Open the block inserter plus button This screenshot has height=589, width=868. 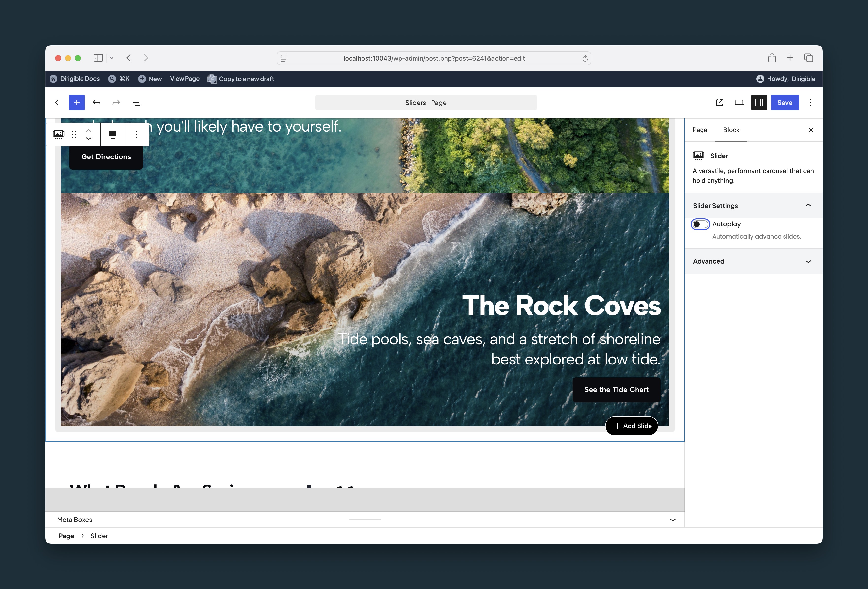click(x=77, y=103)
